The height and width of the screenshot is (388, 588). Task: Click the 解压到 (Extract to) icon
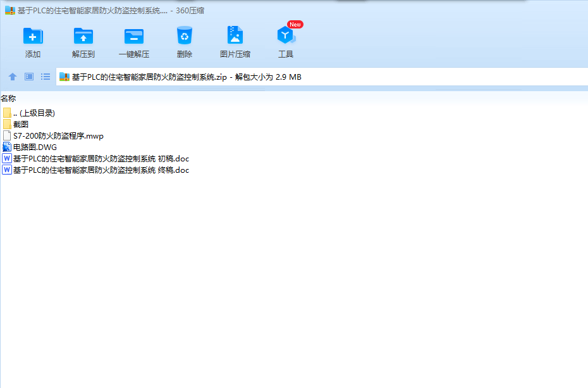pos(83,36)
